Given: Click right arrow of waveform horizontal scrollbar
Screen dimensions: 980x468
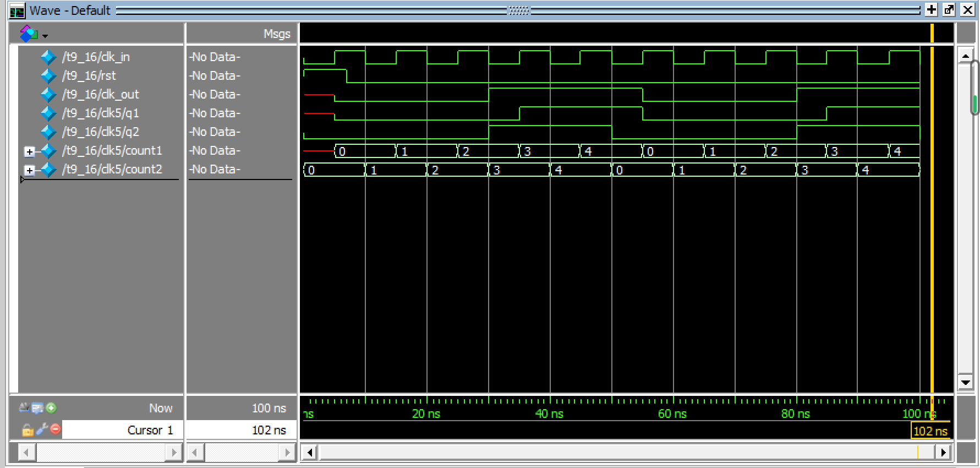Looking at the screenshot, I should (944, 453).
